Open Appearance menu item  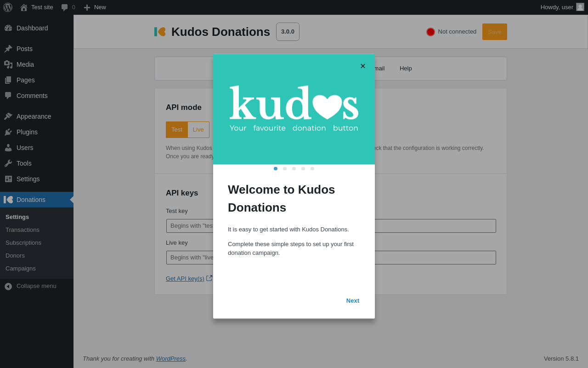[x=37, y=116]
